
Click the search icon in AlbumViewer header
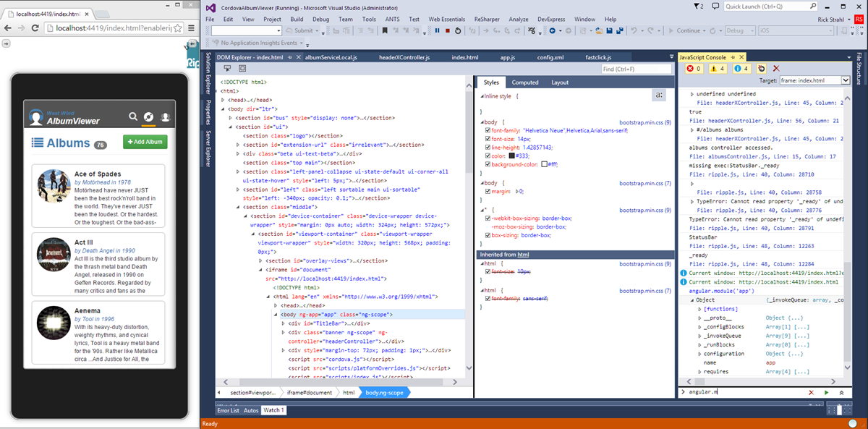(x=132, y=116)
